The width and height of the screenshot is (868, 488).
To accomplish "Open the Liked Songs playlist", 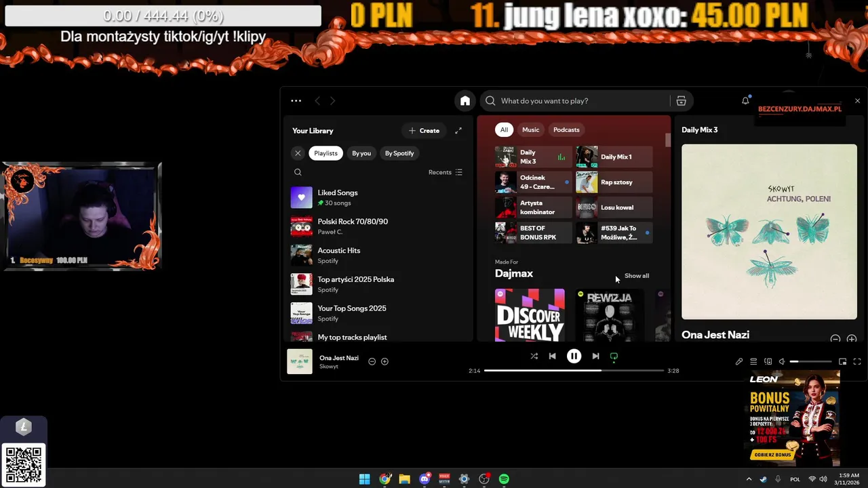I will click(x=378, y=197).
